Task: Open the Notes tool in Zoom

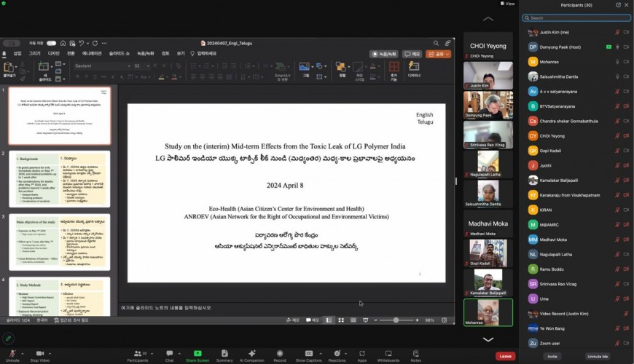Action: (x=415, y=355)
